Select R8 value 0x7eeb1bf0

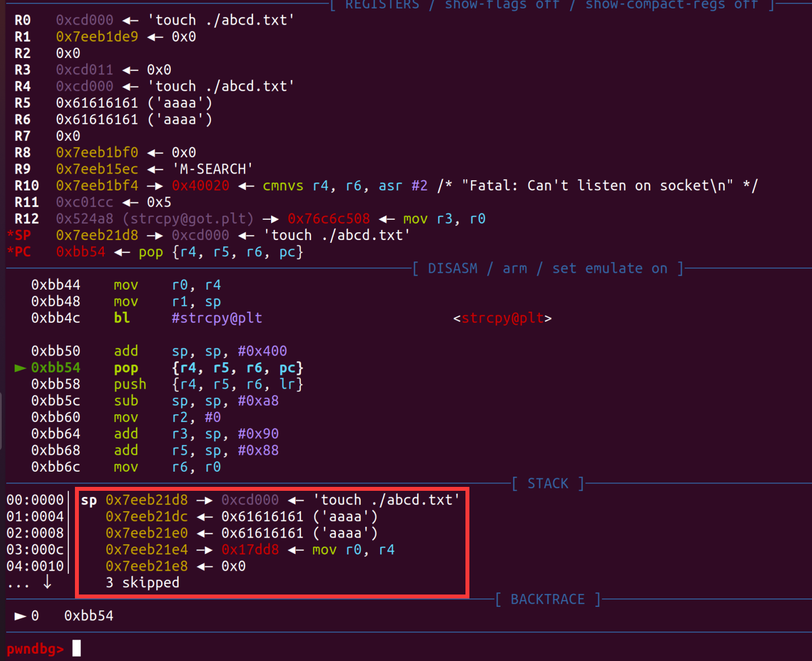coord(97,153)
